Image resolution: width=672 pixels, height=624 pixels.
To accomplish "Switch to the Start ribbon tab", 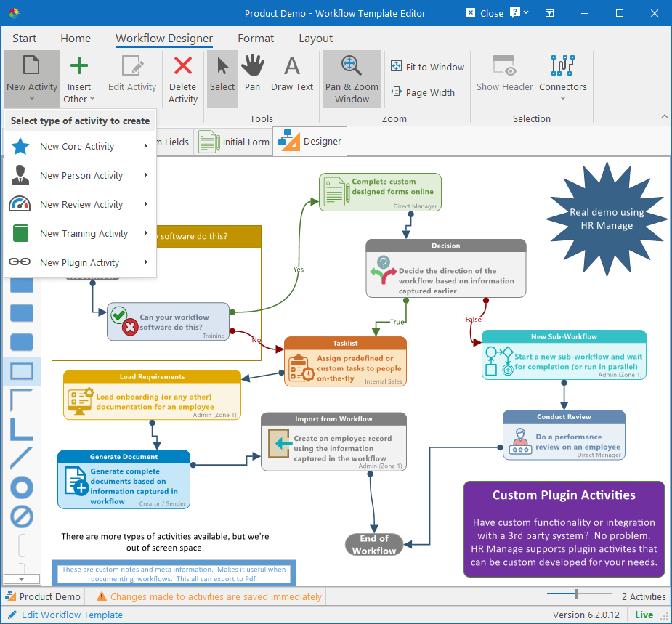I will pos(25,39).
